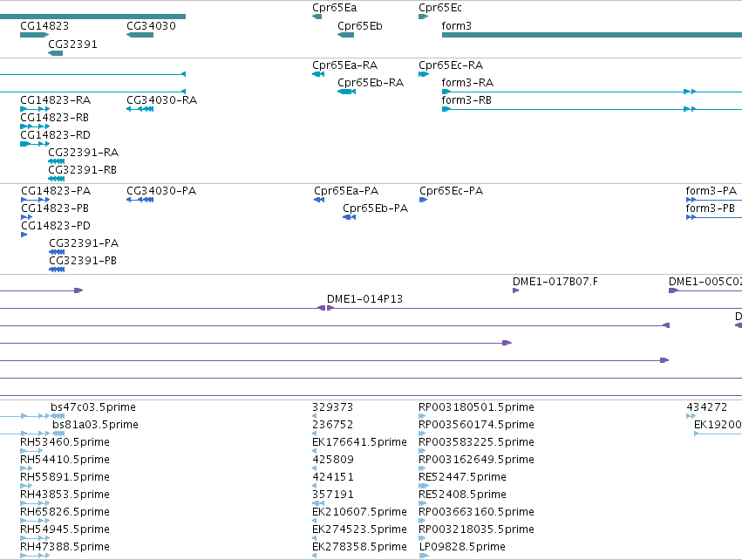Click the 434272 EST label

tap(707, 407)
